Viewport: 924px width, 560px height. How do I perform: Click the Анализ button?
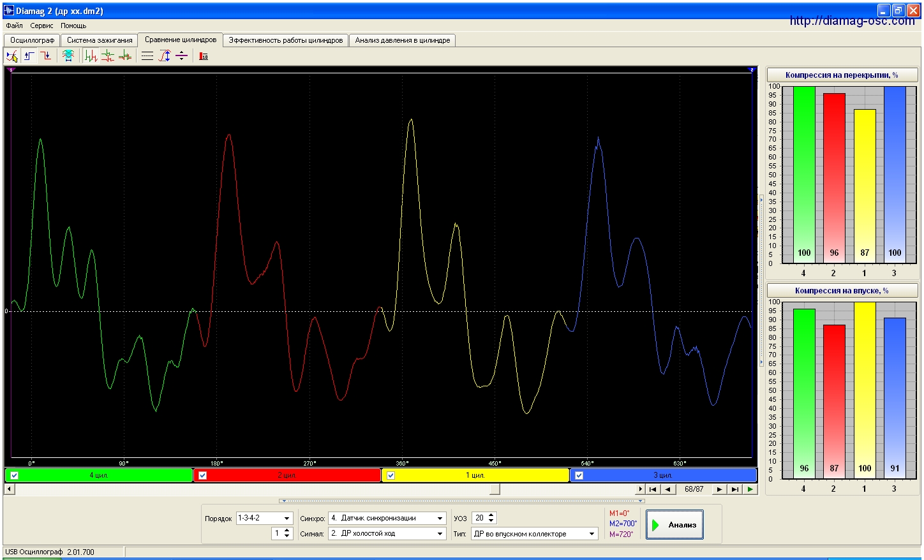pyautogui.click(x=674, y=525)
